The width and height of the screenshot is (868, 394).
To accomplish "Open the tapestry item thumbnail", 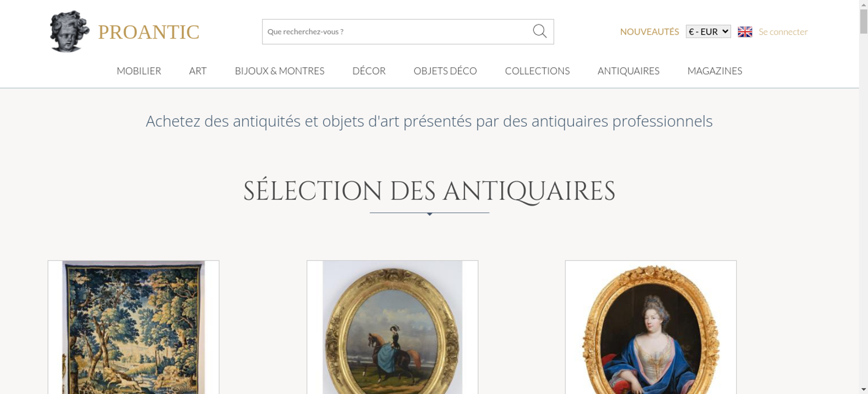I will 133,327.
